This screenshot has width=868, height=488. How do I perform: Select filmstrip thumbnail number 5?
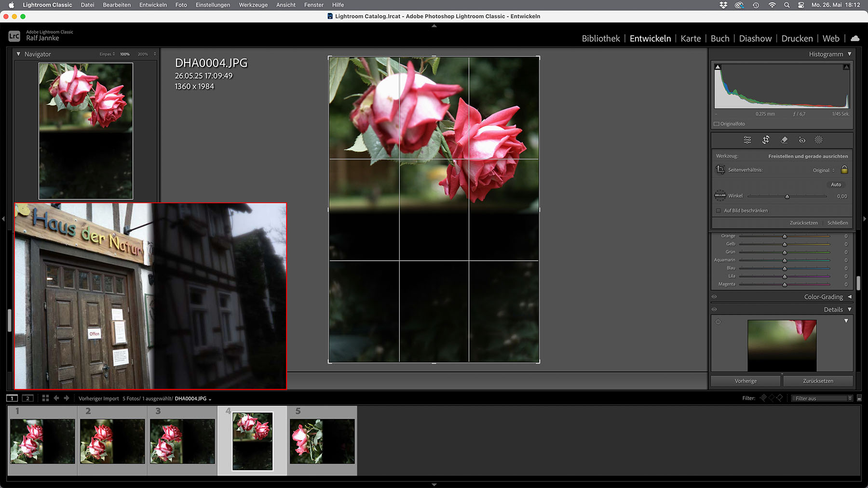tap(322, 441)
